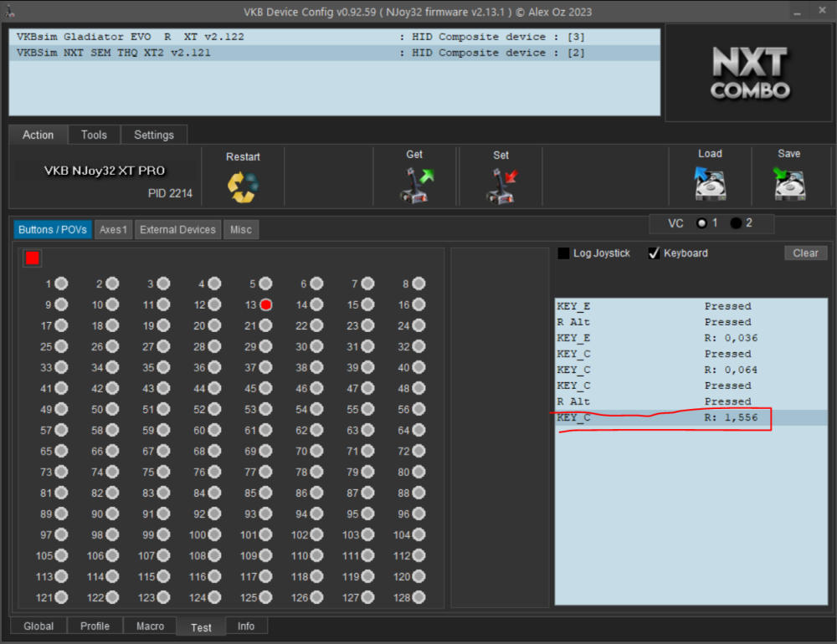Select VC radio option 1
The width and height of the screenshot is (837, 644).
[x=701, y=223]
